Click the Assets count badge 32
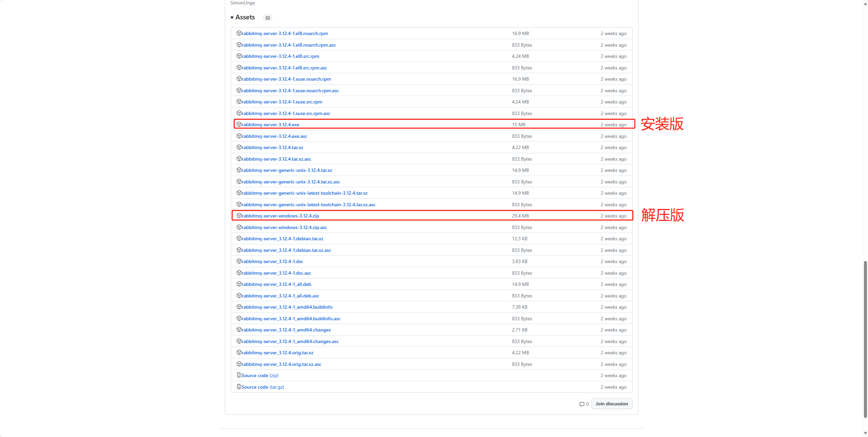868x437 pixels. pos(268,18)
